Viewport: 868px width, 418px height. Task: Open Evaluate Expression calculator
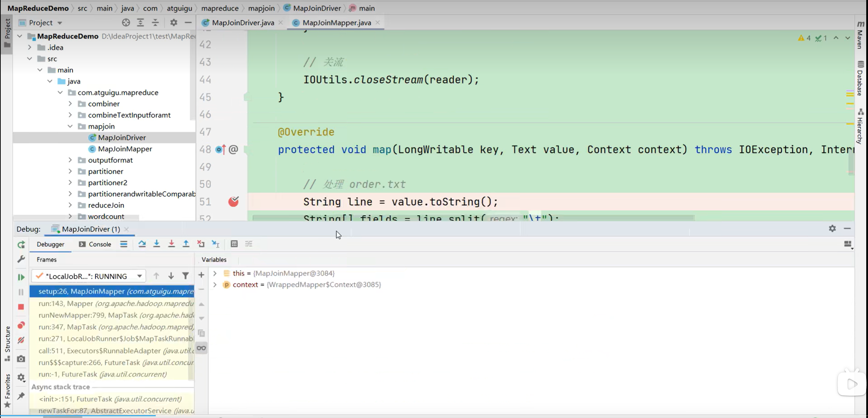pos(234,244)
